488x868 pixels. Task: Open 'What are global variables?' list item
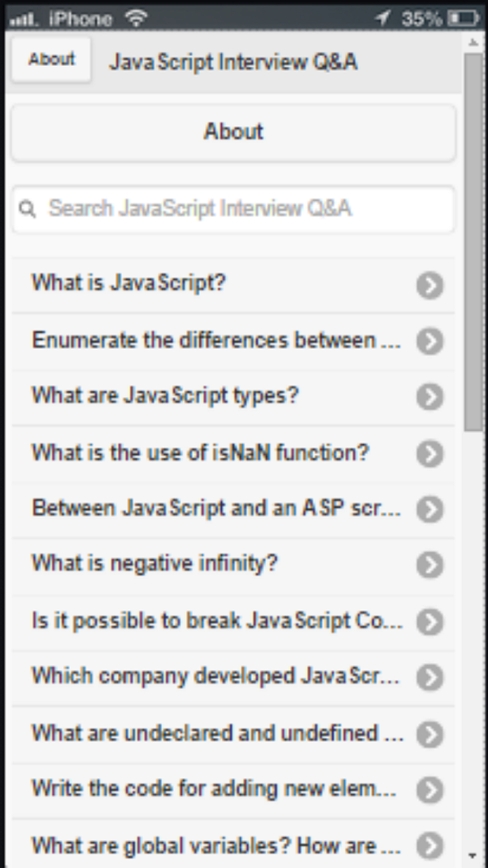pyautogui.click(x=233, y=844)
